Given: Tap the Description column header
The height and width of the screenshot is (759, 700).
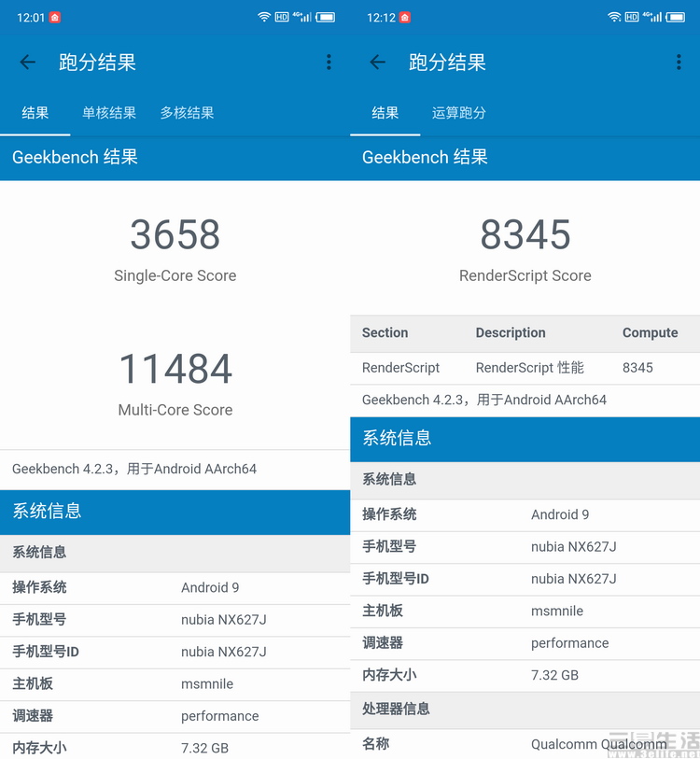Looking at the screenshot, I should tap(511, 332).
